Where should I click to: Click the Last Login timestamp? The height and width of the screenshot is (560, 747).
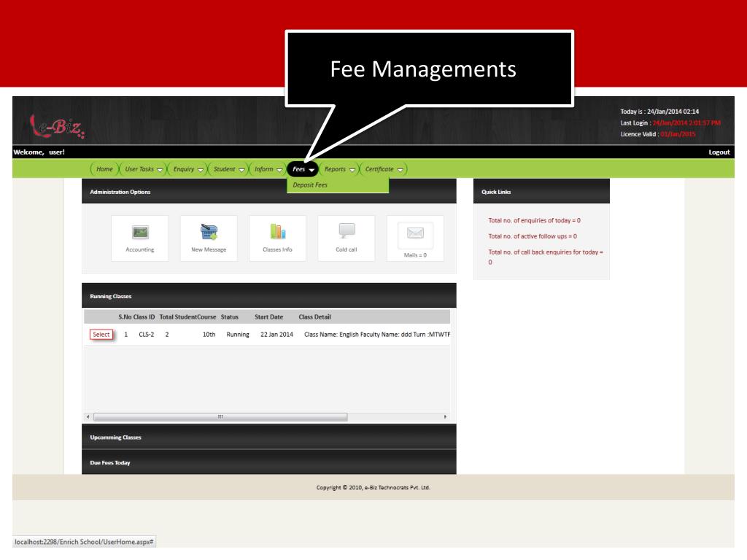pos(686,122)
